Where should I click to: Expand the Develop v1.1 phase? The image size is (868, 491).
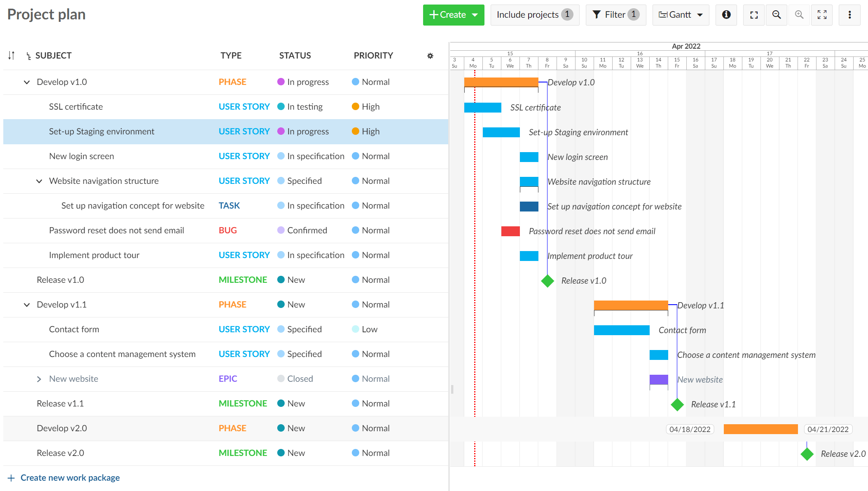26,304
